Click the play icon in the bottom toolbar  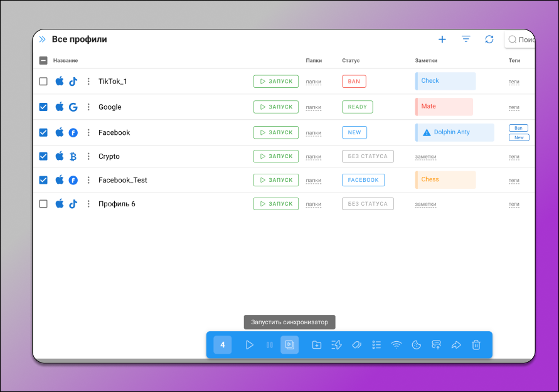tap(250, 345)
